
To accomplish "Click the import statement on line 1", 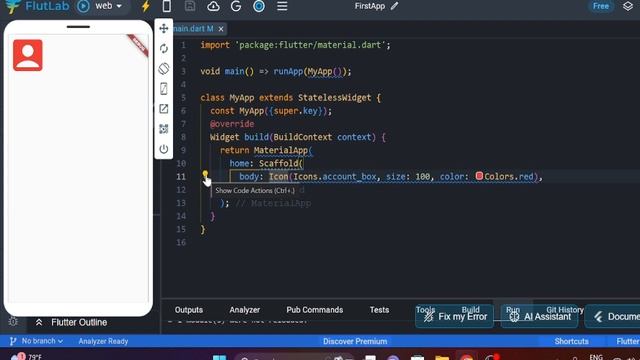I will [x=295, y=45].
